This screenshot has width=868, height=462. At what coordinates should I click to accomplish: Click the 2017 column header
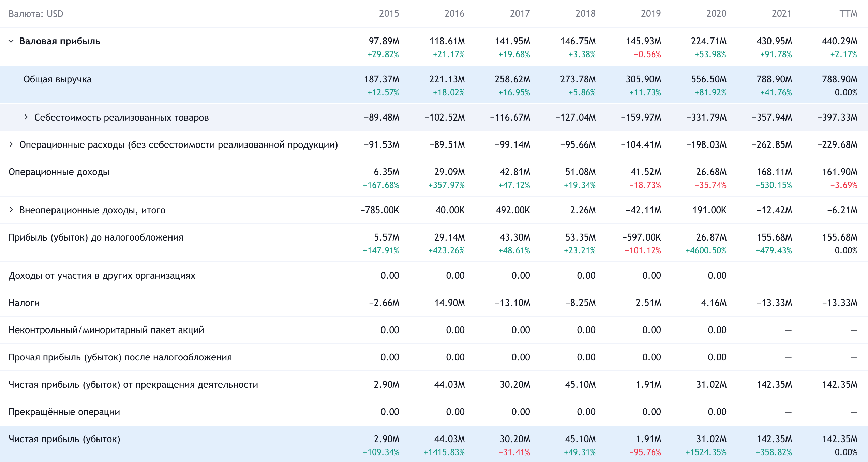coord(520,14)
